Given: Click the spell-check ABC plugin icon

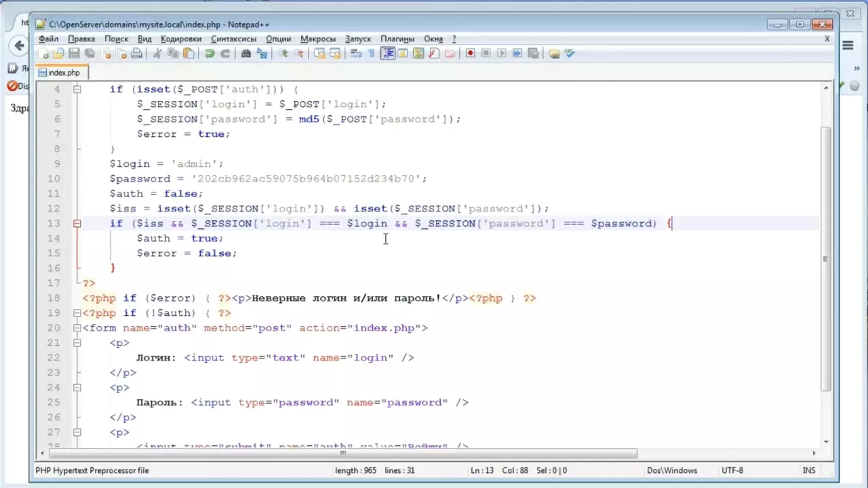Looking at the screenshot, I should pos(570,54).
